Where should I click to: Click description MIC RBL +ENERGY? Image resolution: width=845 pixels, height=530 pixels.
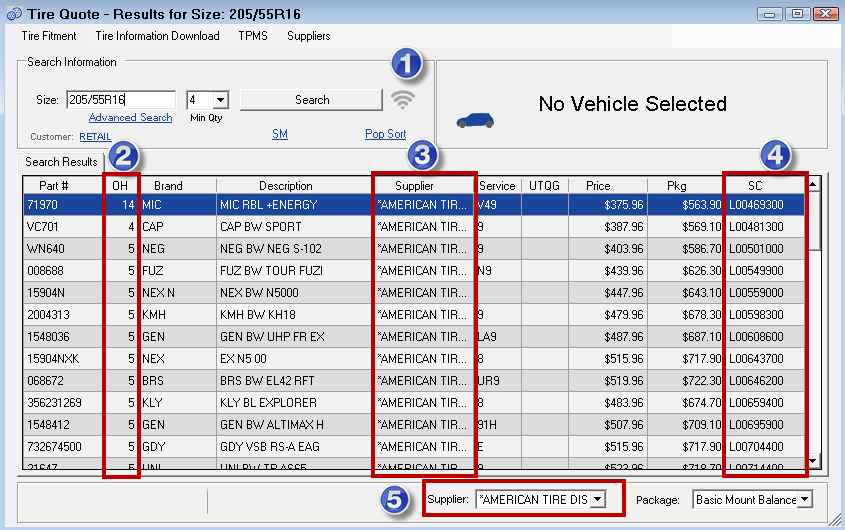269,205
